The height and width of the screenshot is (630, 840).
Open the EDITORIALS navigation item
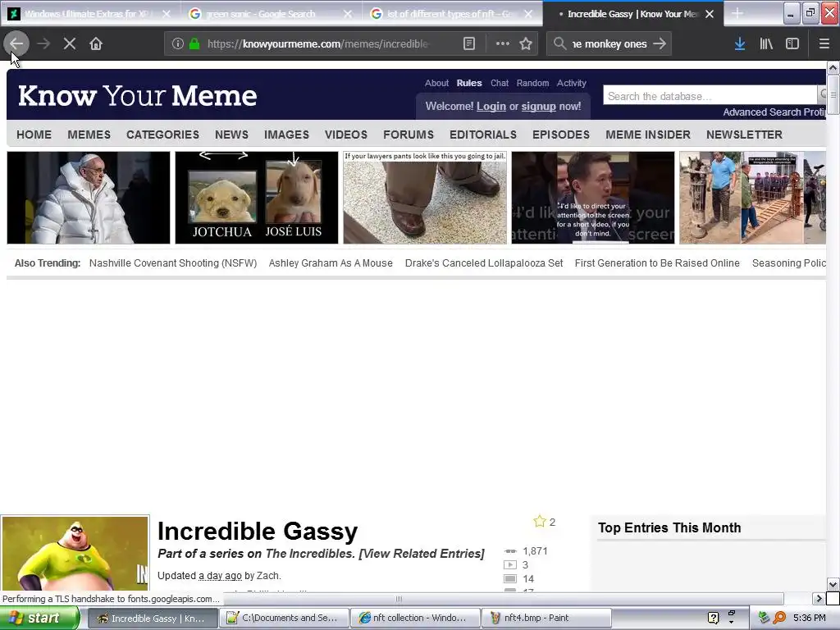pyautogui.click(x=483, y=135)
